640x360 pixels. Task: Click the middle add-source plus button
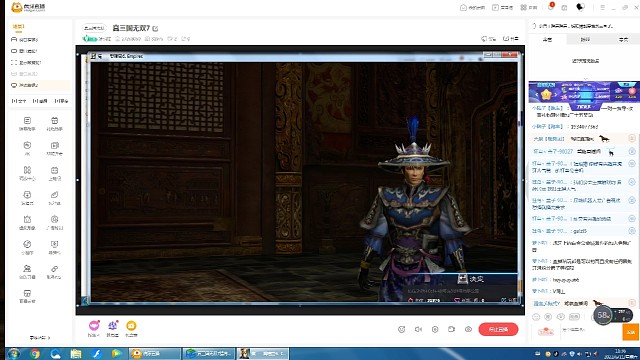(40, 101)
